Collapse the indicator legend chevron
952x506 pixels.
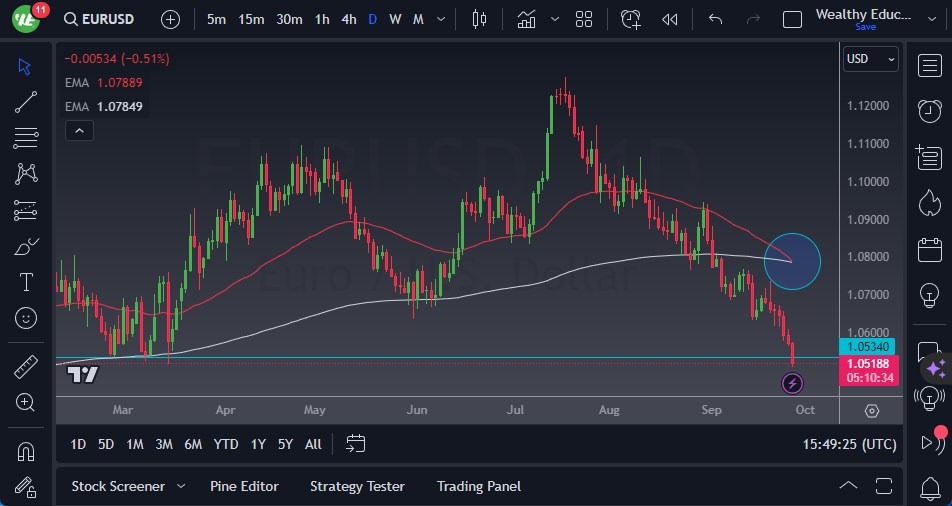(78, 130)
